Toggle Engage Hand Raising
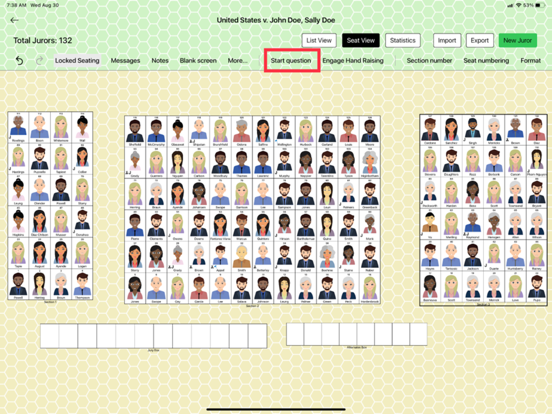This screenshot has width=552, height=414. (353, 61)
